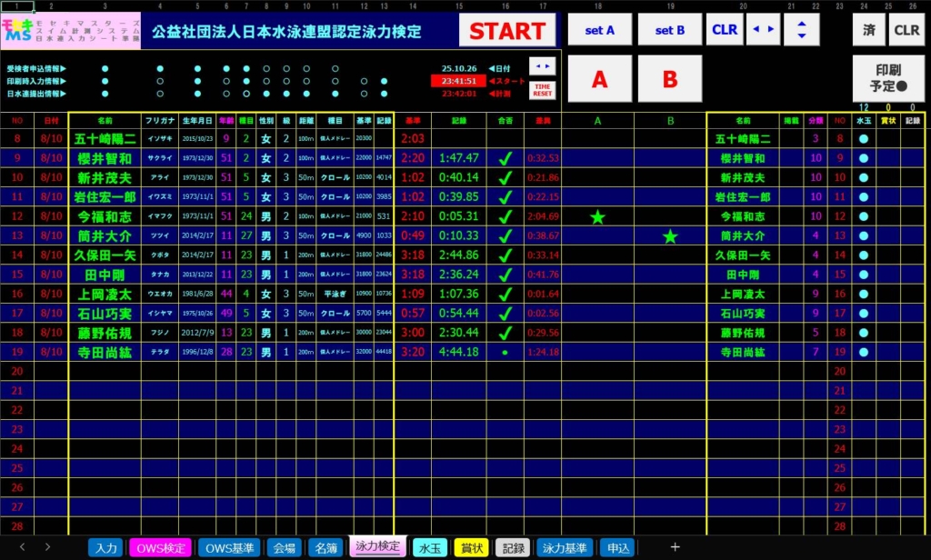Click the small left-right arrows above TIME RESET
This screenshot has width=931, height=560.
click(542, 65)
